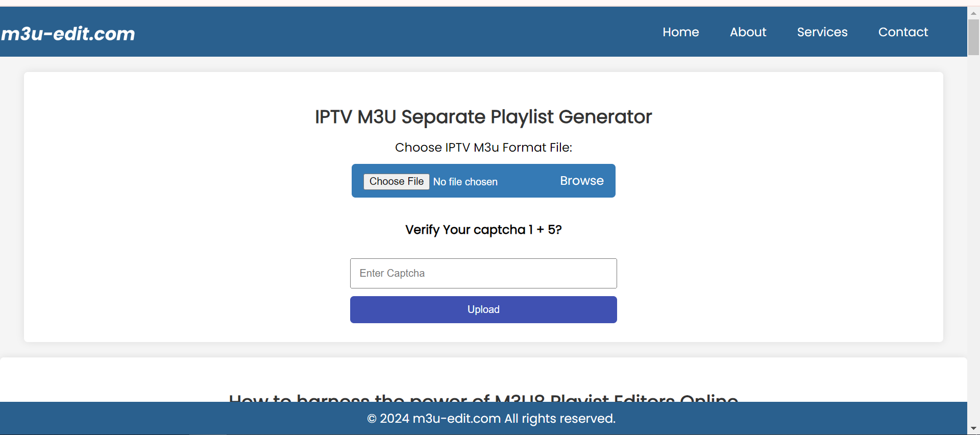Image resolution: width=980 pixels, height=435 pixels.
Task: Open the Services menu item
Action: click(x=822, y=32)
